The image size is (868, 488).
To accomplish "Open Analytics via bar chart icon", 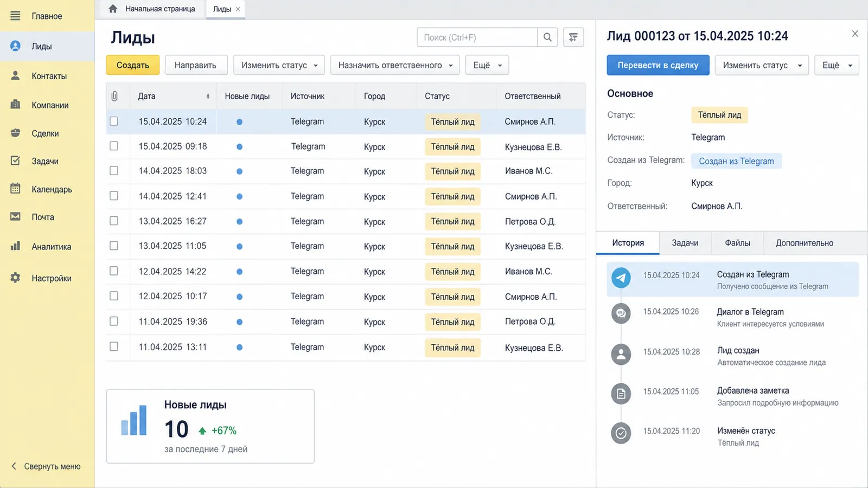I will click(15, 246).
